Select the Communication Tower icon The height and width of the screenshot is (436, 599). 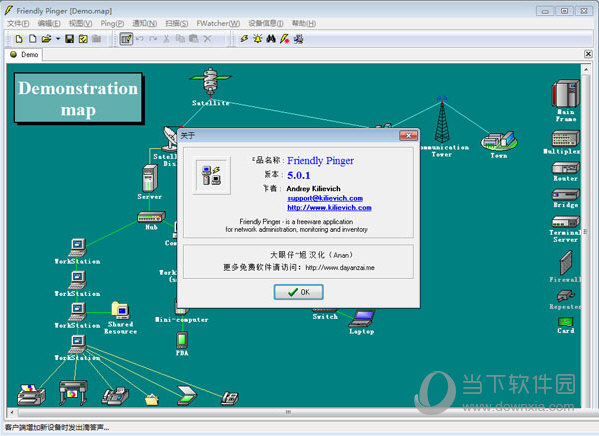click(442, 119)
